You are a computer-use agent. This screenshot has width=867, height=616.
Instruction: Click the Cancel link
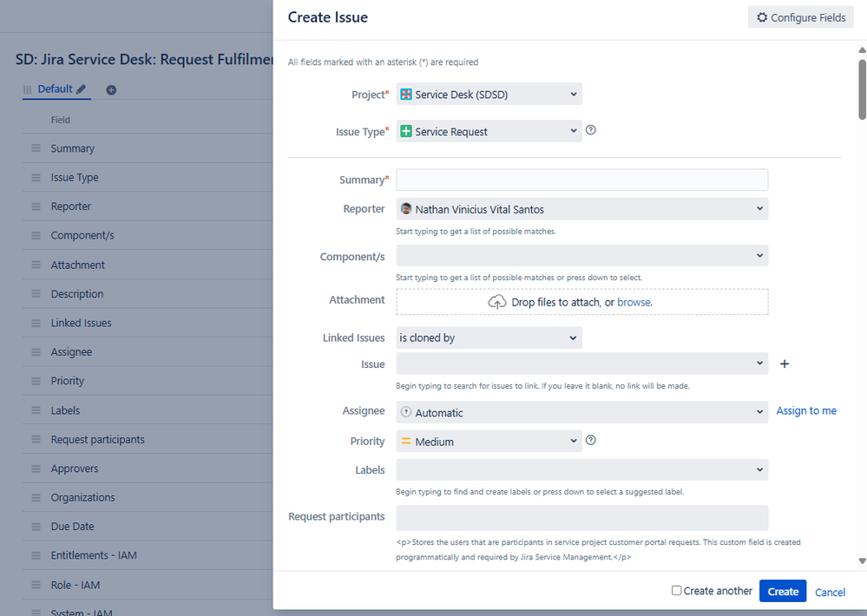point(830,593)
